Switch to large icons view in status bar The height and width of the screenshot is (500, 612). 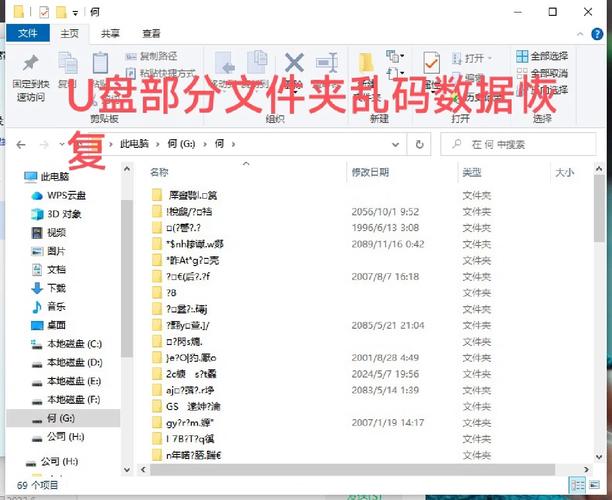click(595, 485)
